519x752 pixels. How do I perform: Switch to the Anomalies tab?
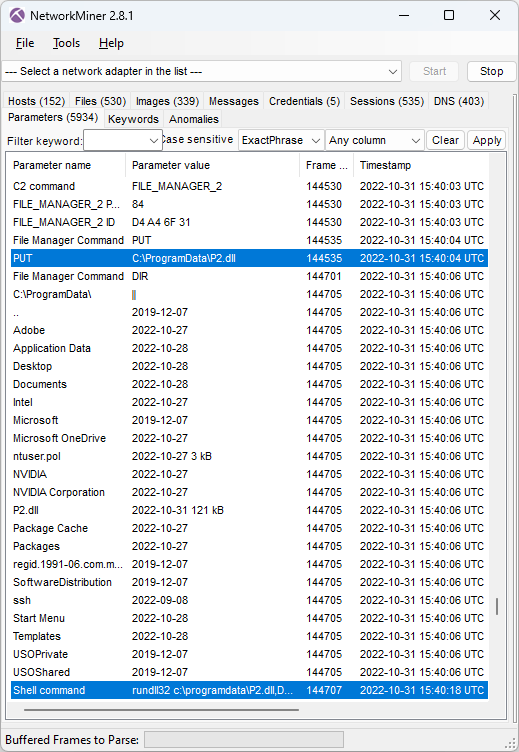tap(194, 119)
